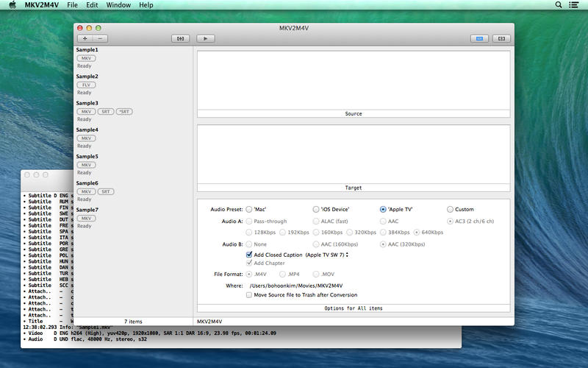Select the blue highlighted view mode button
This screenshot has height=368, width=588.
coord(479,38)
